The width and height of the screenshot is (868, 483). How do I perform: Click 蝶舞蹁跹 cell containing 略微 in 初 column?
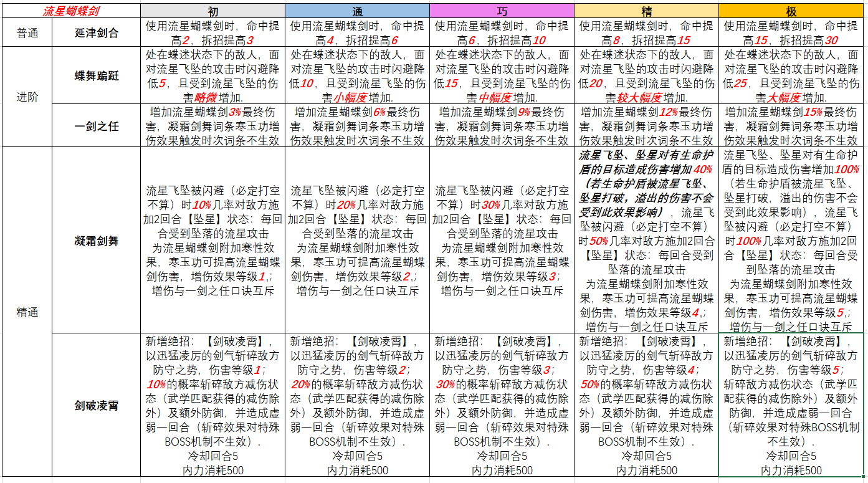coord(212,75)
